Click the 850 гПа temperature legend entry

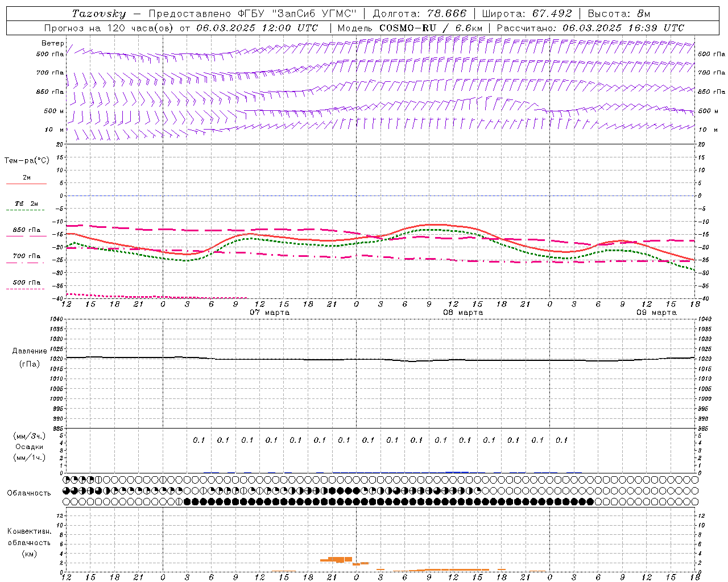27,230
